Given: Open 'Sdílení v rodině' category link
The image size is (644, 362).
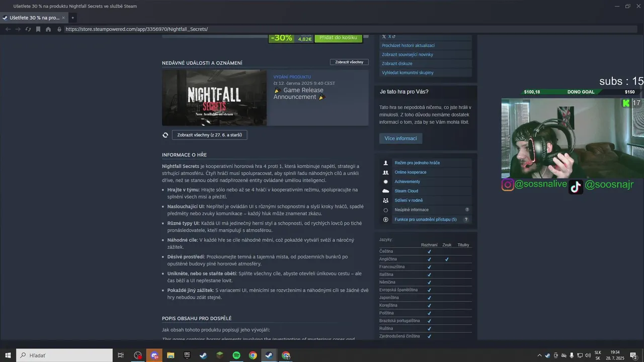Looking at the screenshot, I should pyautogui.click(x=409, y=200).
